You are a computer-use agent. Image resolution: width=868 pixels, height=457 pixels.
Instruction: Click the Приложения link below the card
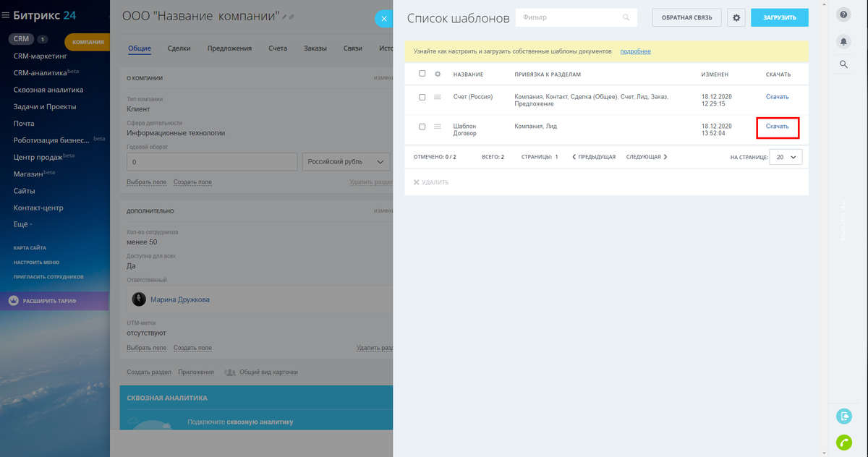(x=196, y=372)
